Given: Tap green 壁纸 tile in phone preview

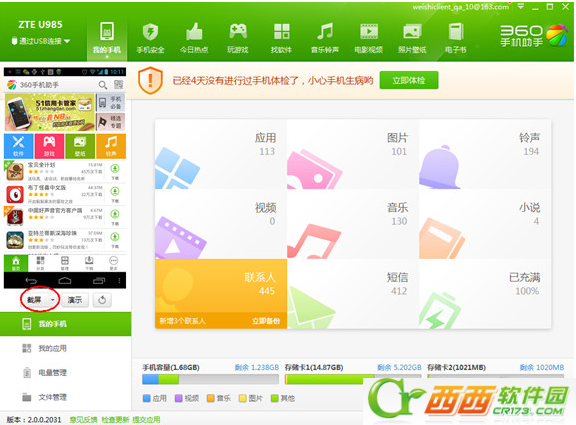Looking at the screenshot, I should click(80, 146).
